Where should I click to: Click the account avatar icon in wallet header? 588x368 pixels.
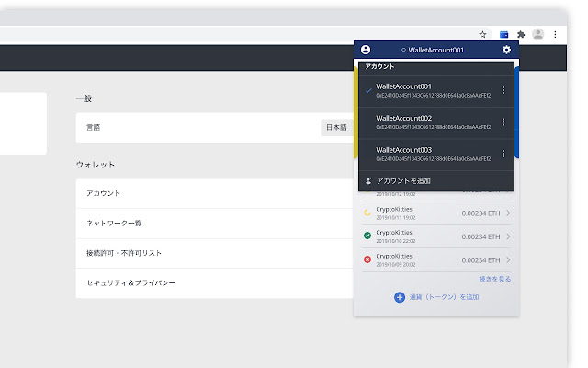pyautogui.click(x=366, y=50)
